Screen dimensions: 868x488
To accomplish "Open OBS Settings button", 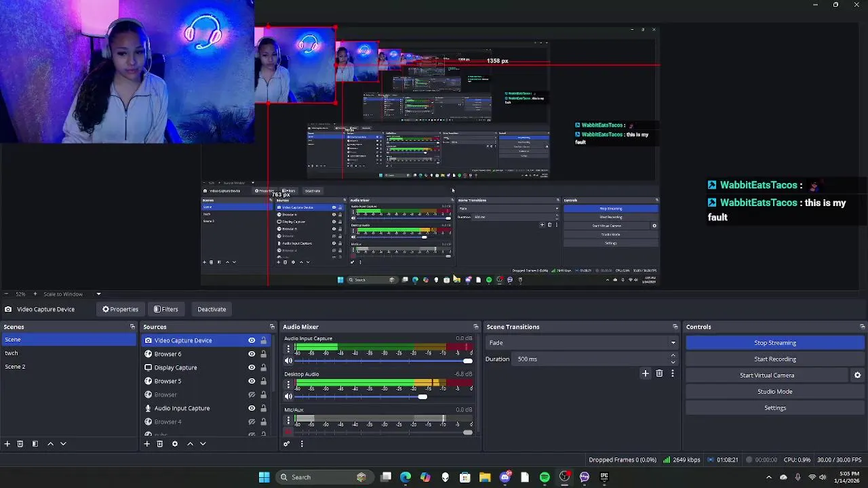I will click(x=775, y=408).
